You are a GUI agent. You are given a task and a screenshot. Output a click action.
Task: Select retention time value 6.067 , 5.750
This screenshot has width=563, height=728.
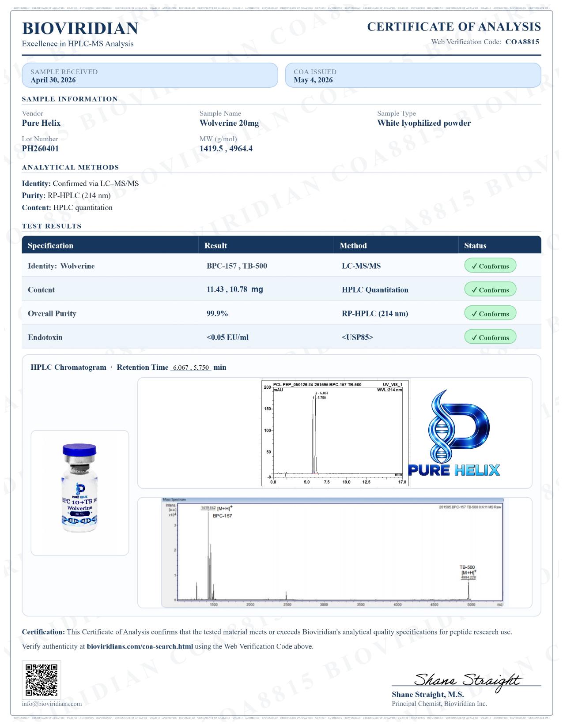(x=191, y=368)
